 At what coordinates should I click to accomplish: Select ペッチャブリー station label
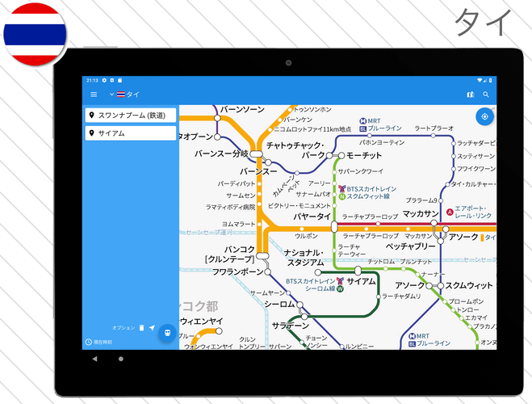tap(410, 246)
